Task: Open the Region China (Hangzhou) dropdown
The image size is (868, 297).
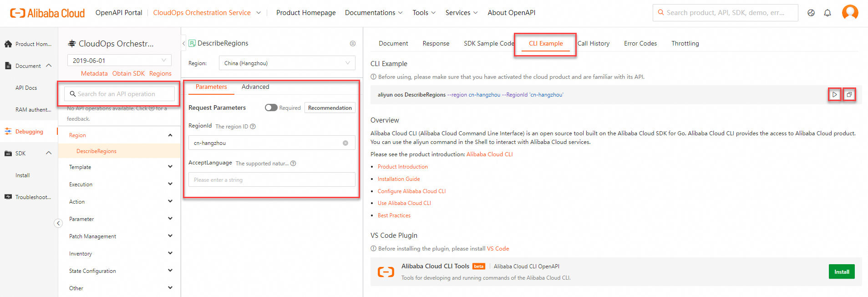Action: [287, 63]
